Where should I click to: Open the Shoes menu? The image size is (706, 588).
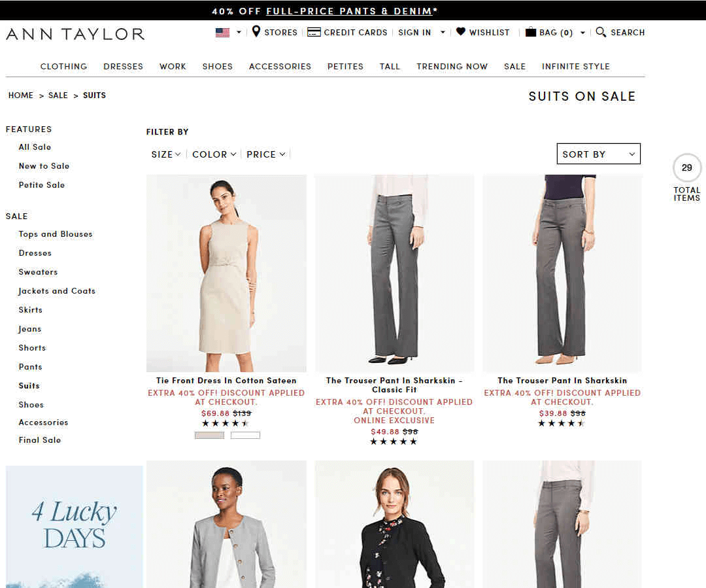[218, 66]
